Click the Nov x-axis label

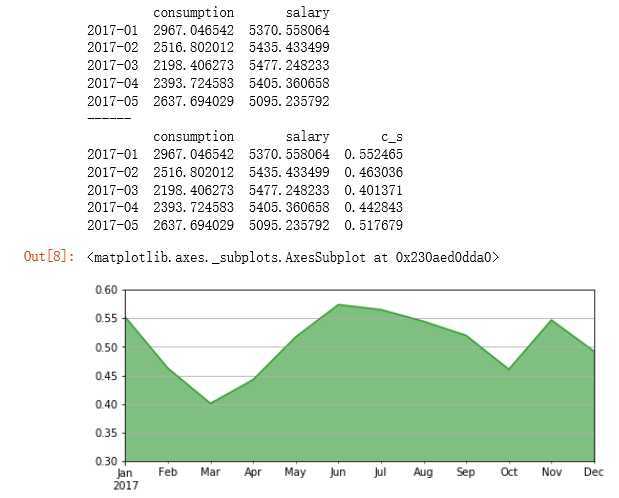(551, 472)
